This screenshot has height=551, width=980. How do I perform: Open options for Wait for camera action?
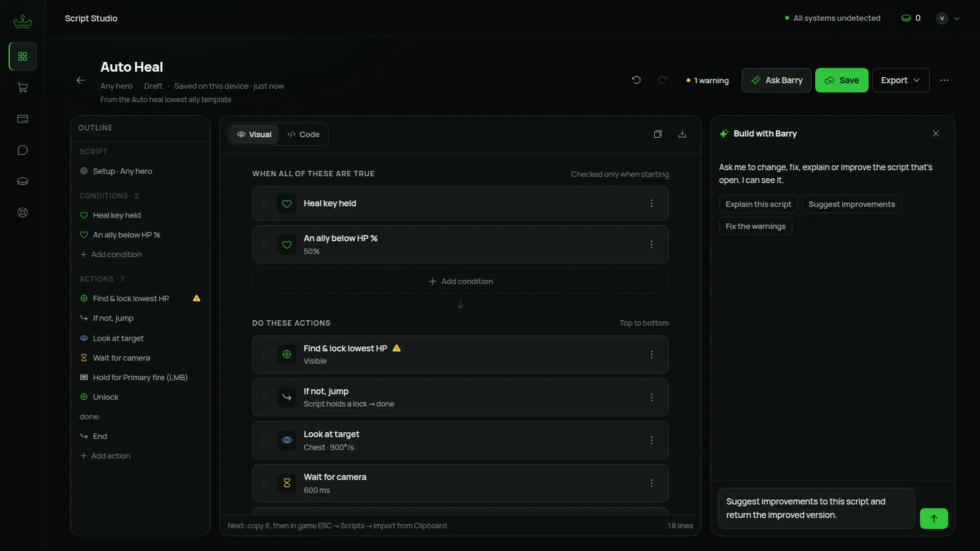click(x=652, y=483)
